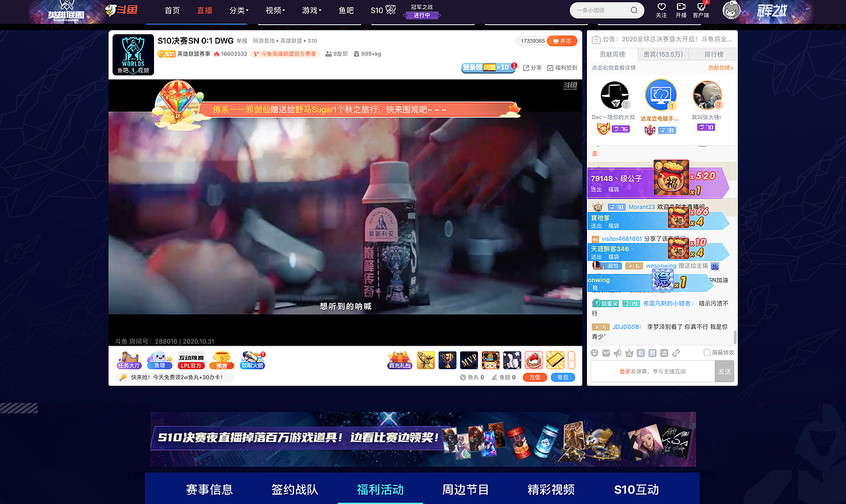
Task: Open the 周边节目 tab
Action: coord(465,489)
